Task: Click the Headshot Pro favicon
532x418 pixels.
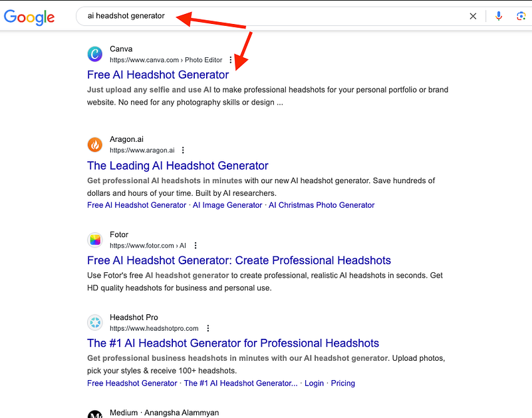Action: click(95, 323)
